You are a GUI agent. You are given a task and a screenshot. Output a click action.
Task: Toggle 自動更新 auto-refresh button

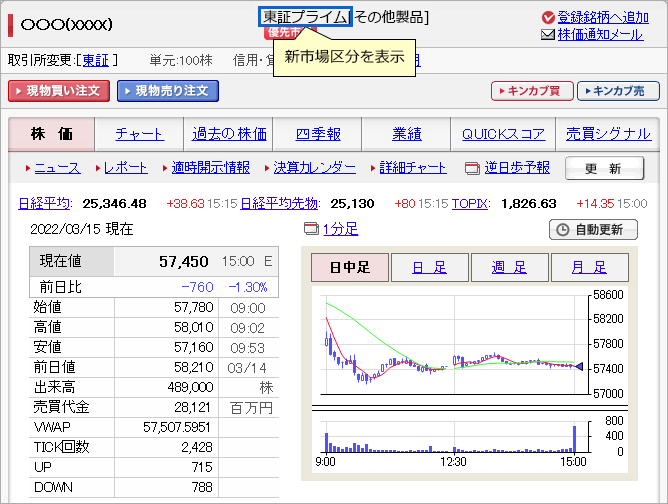tap(593, 230)
